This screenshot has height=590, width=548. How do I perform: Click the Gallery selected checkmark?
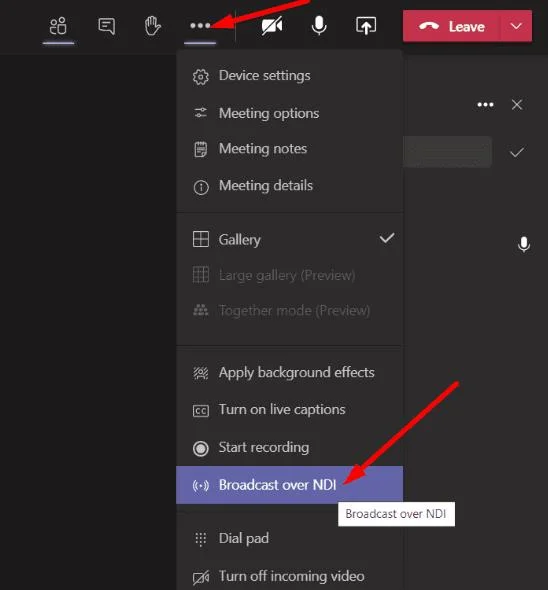pos(387,238)
